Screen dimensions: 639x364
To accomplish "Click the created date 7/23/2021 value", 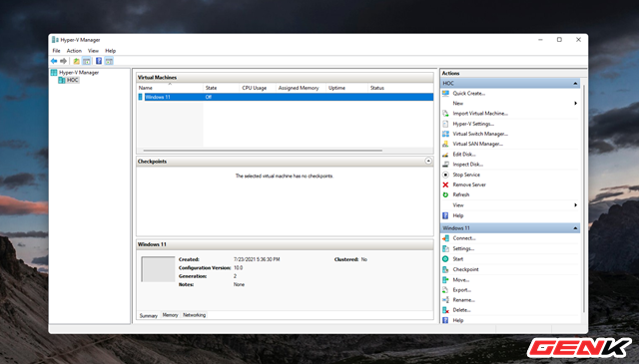I will point(257,259).
